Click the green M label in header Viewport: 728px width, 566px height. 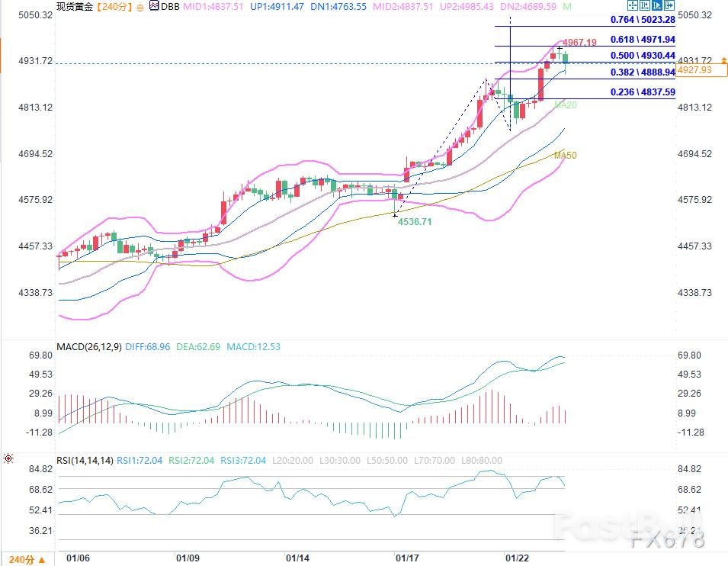point(566,6)
